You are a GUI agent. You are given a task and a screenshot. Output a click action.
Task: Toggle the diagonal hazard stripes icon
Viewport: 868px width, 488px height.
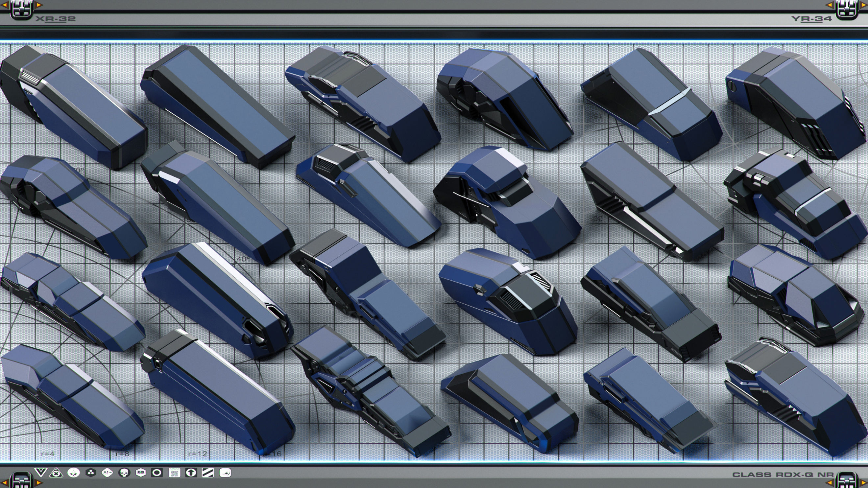[x=207, y=473]
